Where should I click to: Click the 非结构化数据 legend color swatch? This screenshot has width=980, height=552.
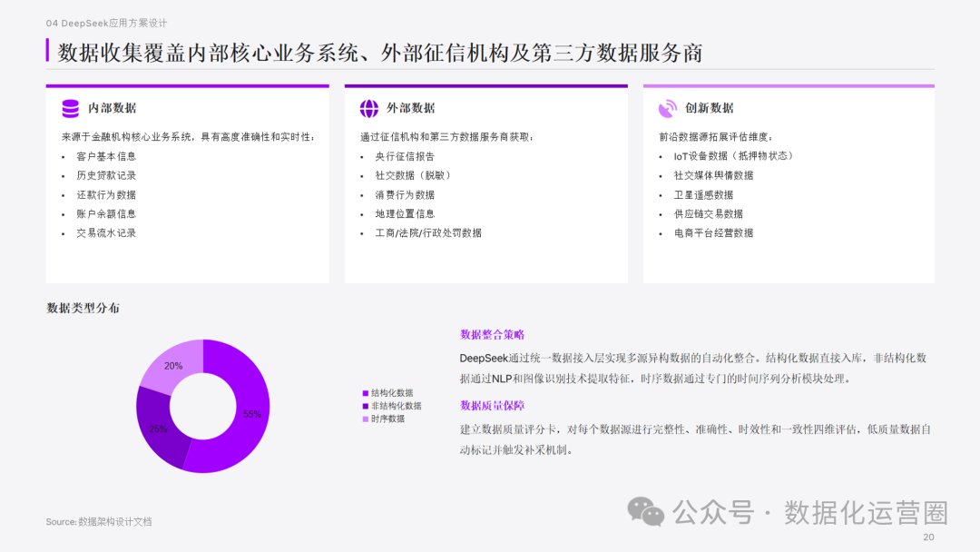click(366, 407)
